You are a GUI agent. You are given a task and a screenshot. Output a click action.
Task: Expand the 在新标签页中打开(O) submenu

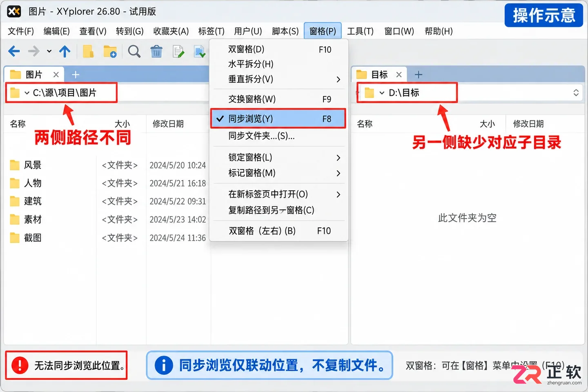338,194
